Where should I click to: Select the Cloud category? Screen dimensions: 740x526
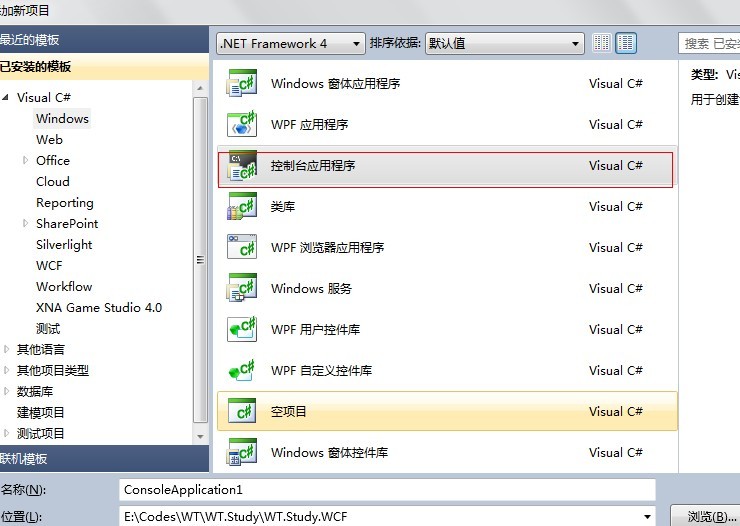pyautogui.click(x=53, y=182)
